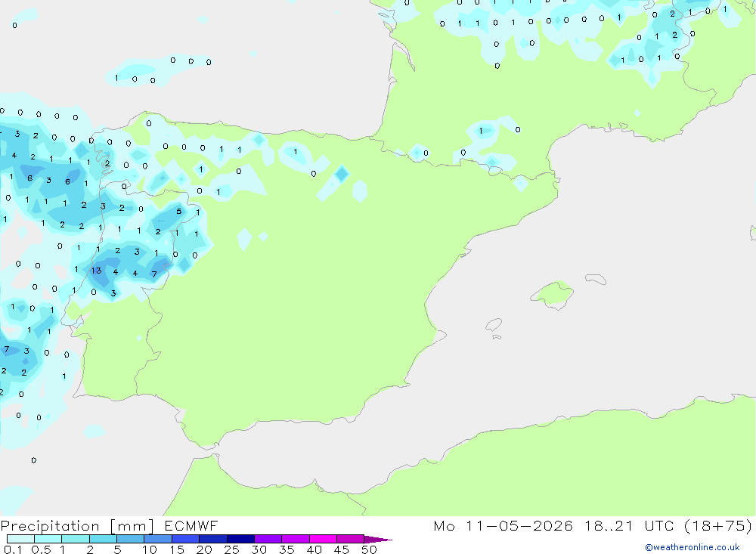The height and width of the screenshot is (554, 756).
Task: Click the 0.5–1 mm legend swatch
Action: [48, 539]
